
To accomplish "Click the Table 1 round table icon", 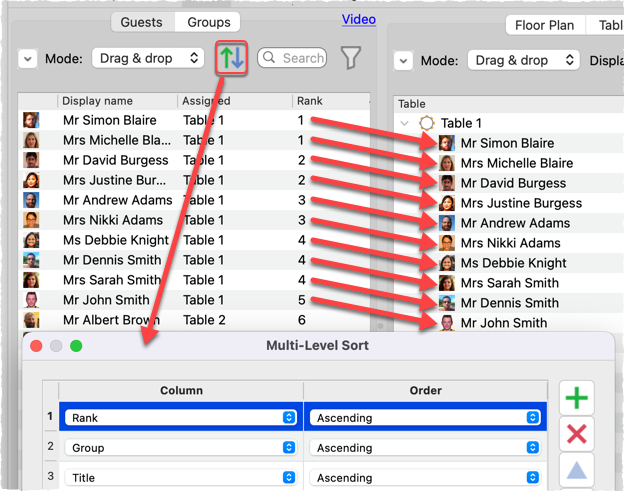I will point(427,123).
